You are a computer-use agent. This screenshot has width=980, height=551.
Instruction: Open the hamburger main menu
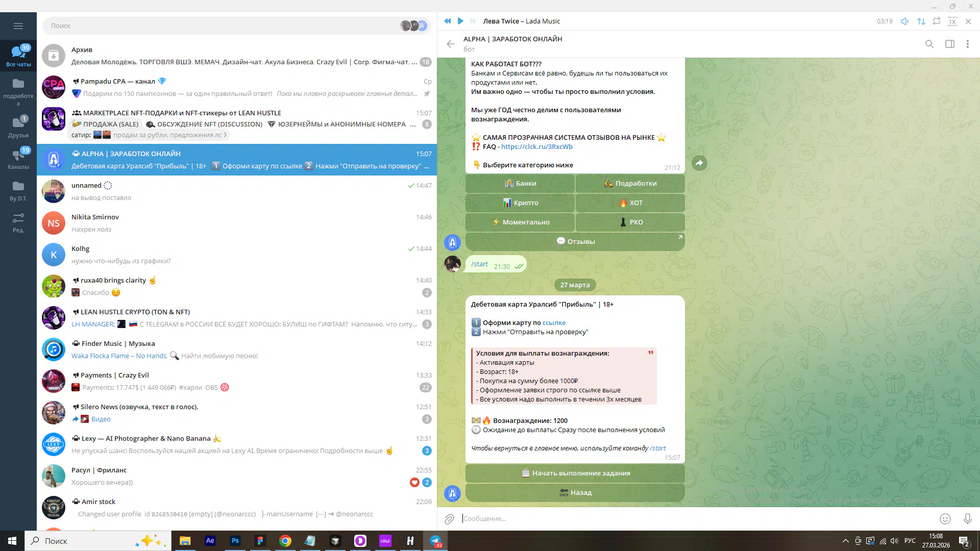pyautogui.click(x=18, y=26)
